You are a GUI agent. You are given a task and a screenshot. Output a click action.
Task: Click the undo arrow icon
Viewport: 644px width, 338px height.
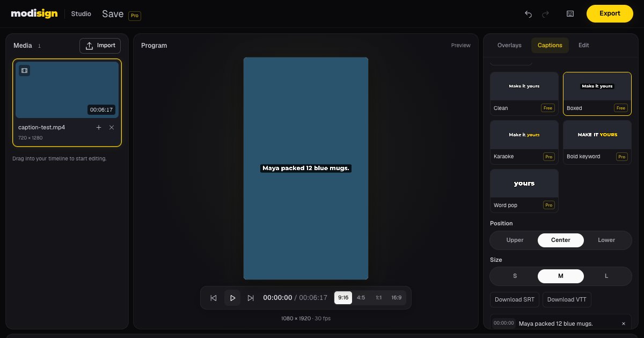[x=528, y=14]
